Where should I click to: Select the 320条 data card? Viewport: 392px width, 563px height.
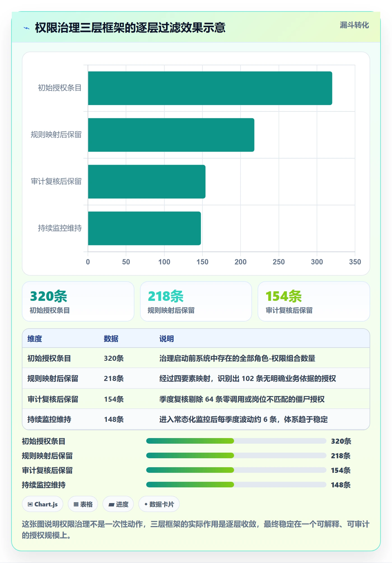[x=78, y=301]
